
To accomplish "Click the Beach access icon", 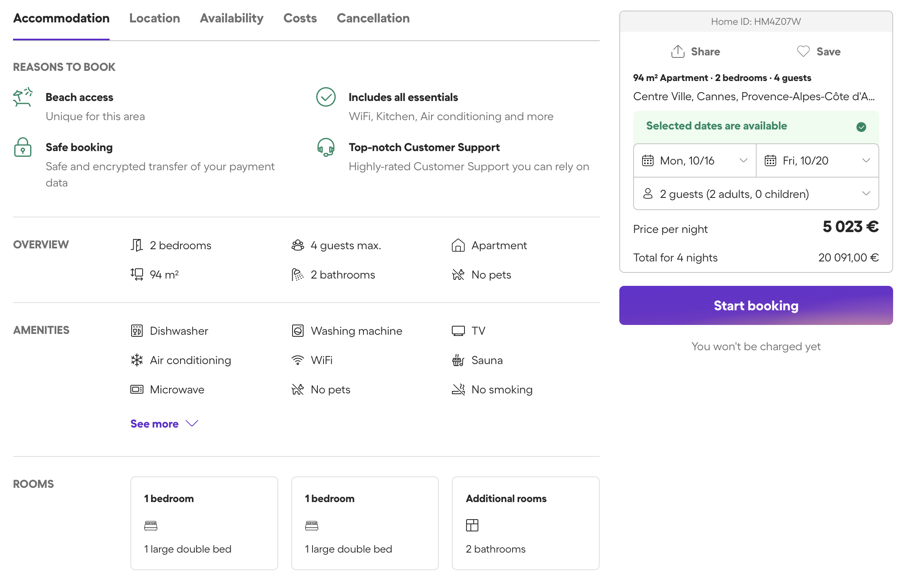I will tap(23, 97).
